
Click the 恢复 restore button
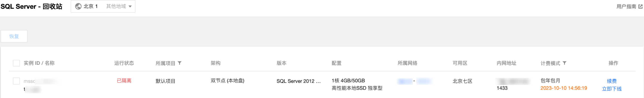click(x=14, y=36)
